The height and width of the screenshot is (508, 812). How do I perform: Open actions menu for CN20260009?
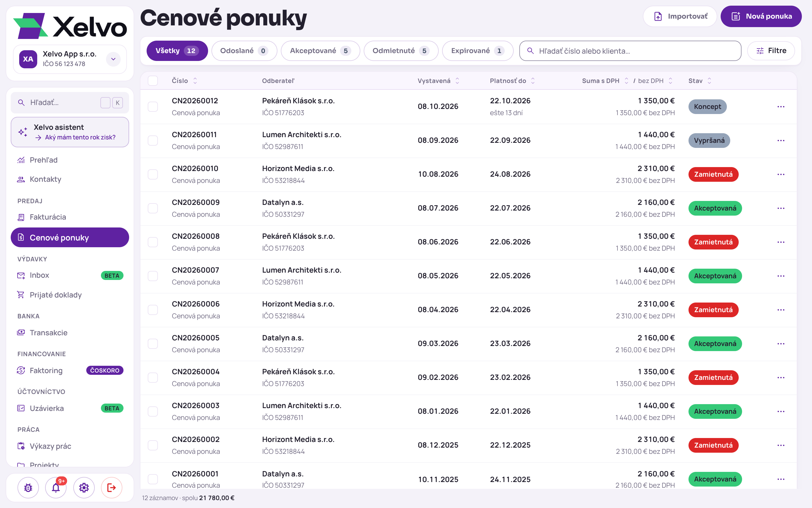[781, 208]
